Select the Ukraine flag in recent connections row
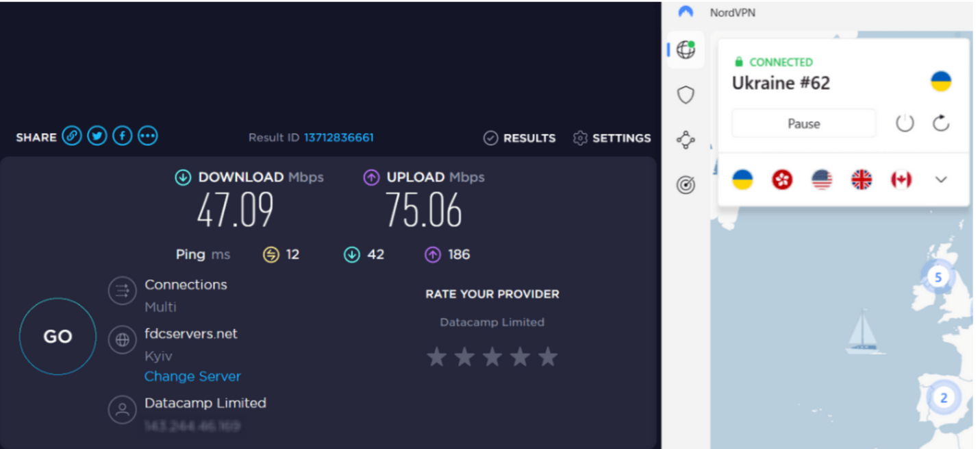Screen dimensions: 980x449 (x=742, y=180)
